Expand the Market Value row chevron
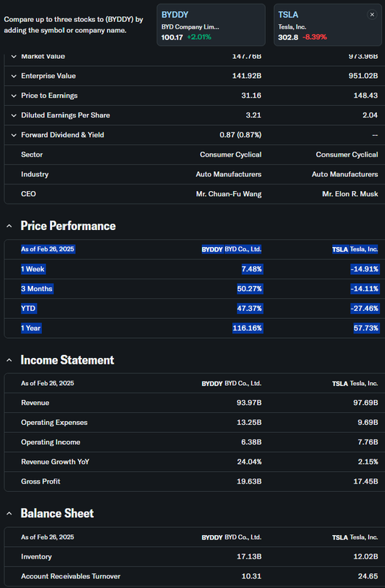The width and height of the screenshot is (385, 588). coord(14,57)
